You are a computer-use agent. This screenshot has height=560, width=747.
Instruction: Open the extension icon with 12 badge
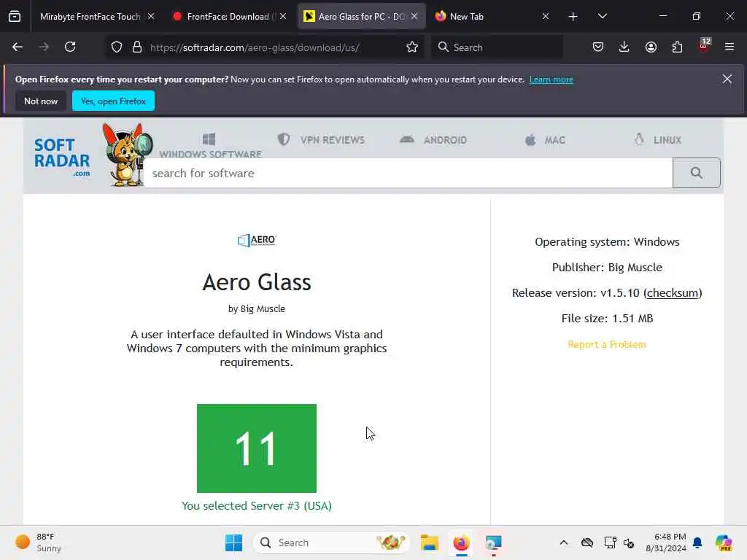pos(704,46)
